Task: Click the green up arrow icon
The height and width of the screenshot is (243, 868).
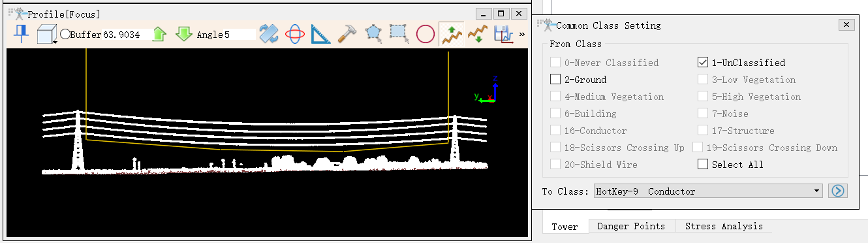Action: pos(159,34)
